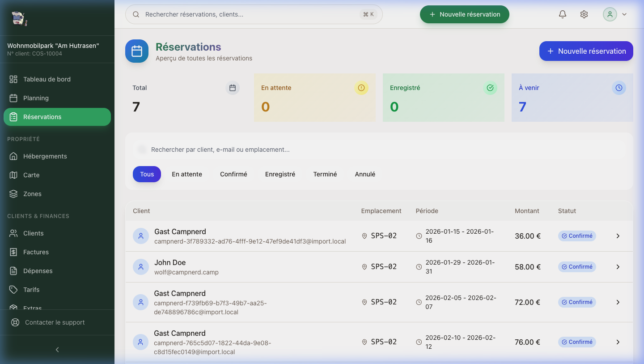This screenshot has height=364, width=644.
Task: Select the En attente filter tab
Action: tap(187, 174)
